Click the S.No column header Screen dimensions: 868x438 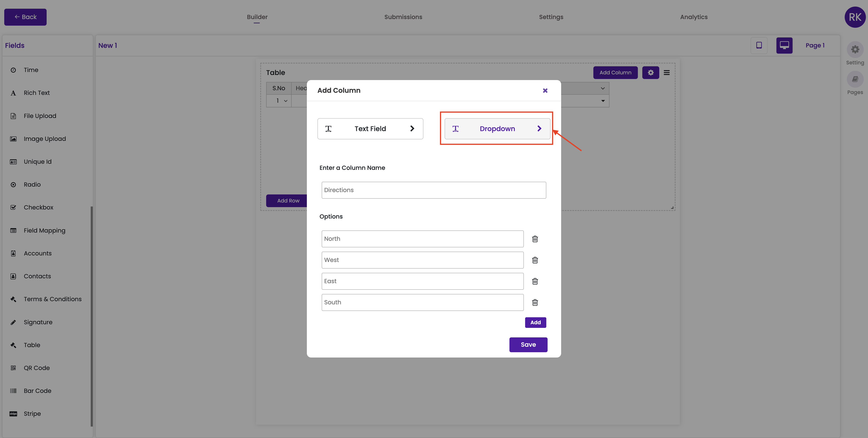[x=279, y=89]
